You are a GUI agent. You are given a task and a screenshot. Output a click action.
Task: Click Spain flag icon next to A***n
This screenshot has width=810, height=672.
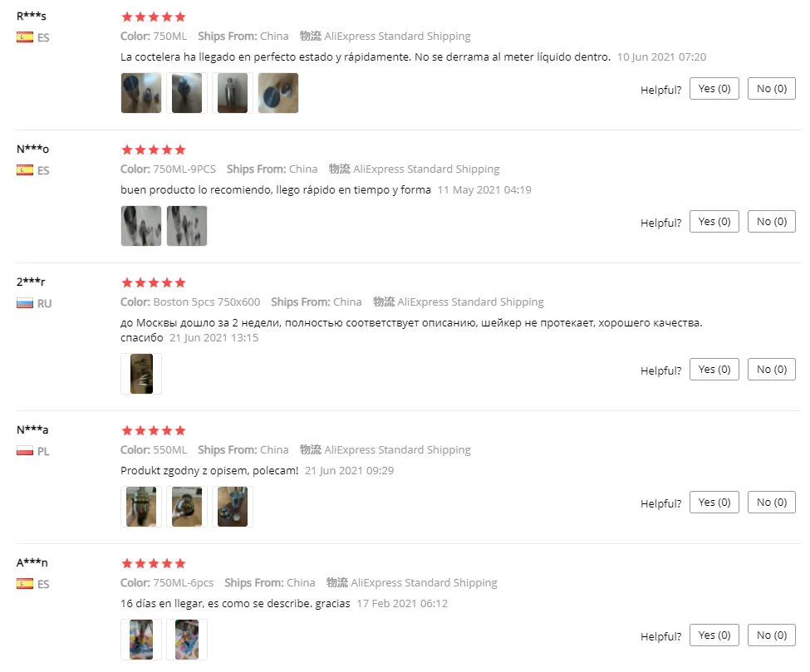(25, 584)
